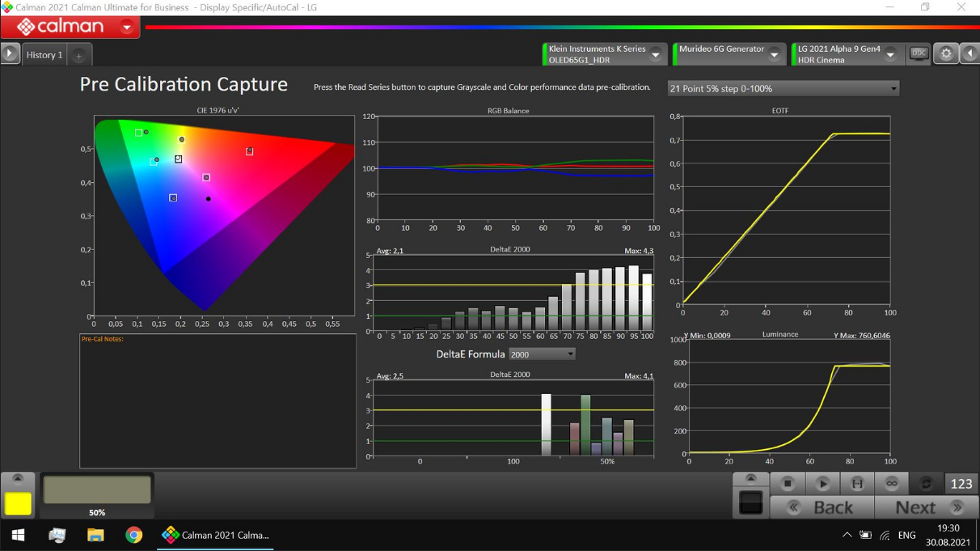Open the Klein Instruments K Series dropdown
The width and height of the screenshot is (980, 551).
656,55
